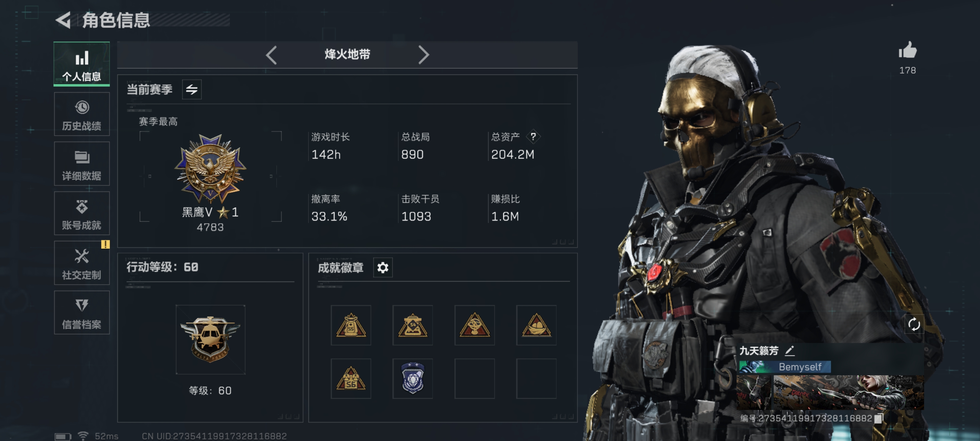Click the level 60 helicopter badge

pos(210,339)
